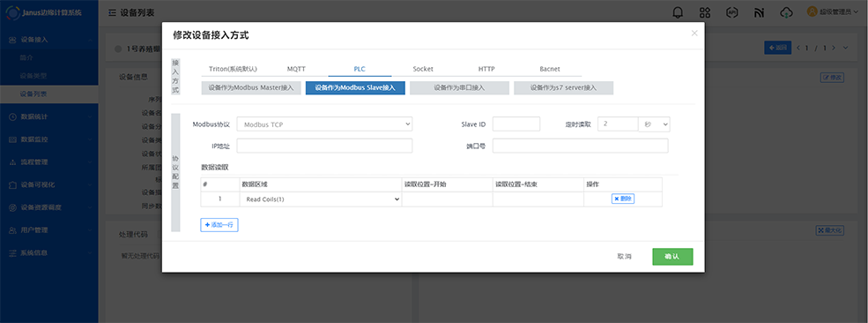This screenshot has height=323, width=868.
Task: Expand the pagination chevron dropdown
Action: pyautogui.click(x=845, y=49)
